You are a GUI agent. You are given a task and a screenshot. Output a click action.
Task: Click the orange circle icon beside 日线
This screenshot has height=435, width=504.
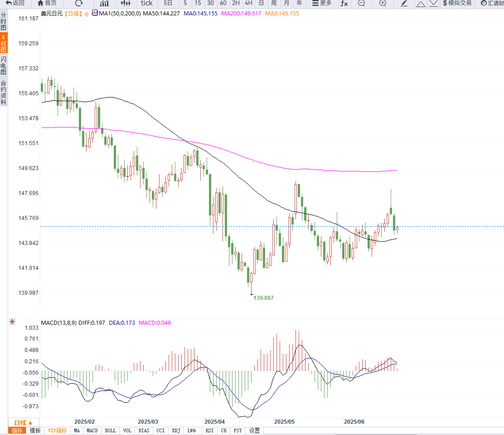87,14
